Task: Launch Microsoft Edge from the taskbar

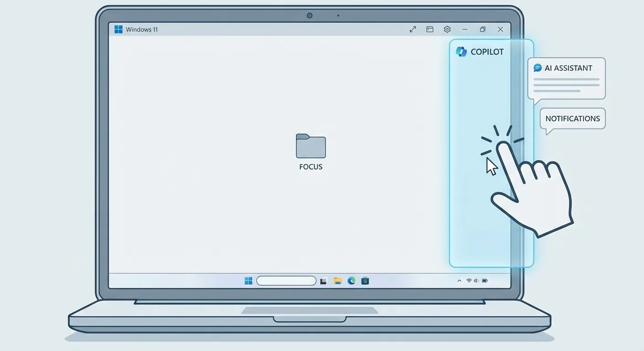Action: (x=351, y=281)
